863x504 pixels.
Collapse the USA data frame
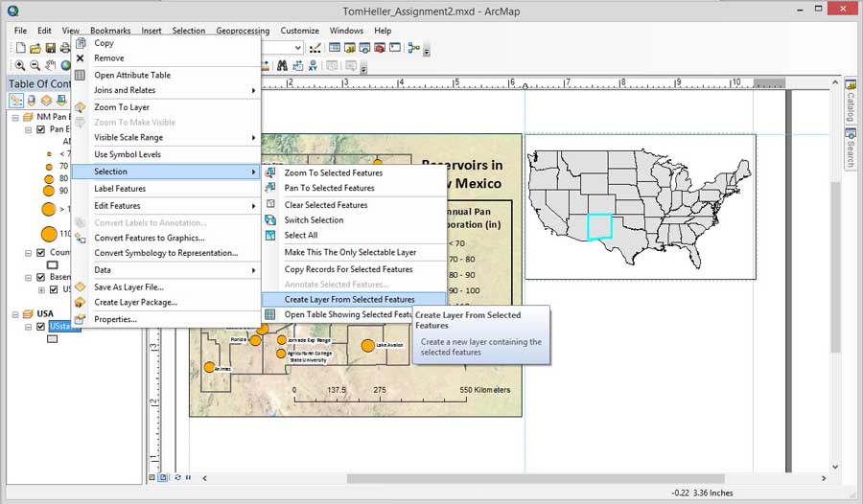coord(15,314)
